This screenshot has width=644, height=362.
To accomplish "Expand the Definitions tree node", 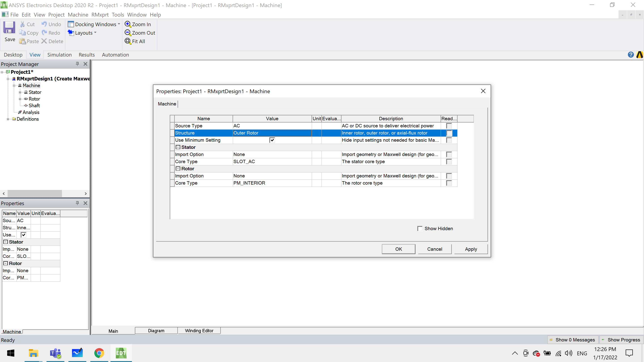I will click(8, 119).
